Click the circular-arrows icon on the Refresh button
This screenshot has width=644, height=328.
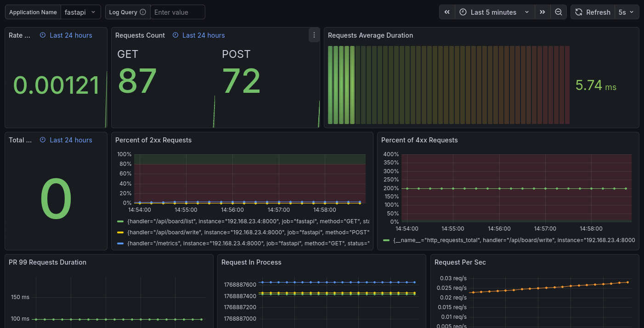pyautogui.click(x=579, y=12)
